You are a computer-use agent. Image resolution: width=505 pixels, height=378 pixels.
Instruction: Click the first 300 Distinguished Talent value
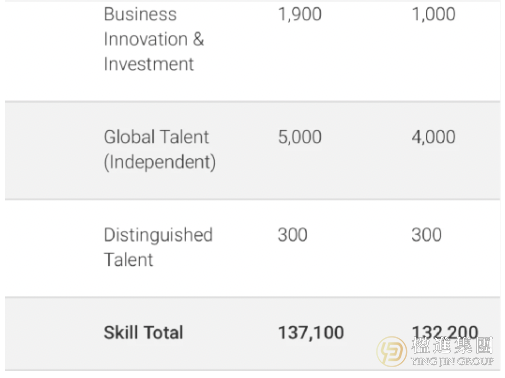(292, 235)
